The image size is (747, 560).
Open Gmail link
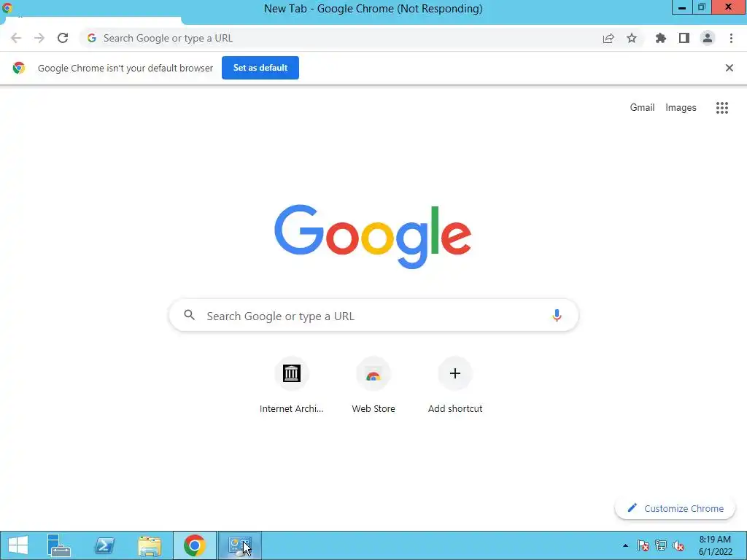coord(642,108)
